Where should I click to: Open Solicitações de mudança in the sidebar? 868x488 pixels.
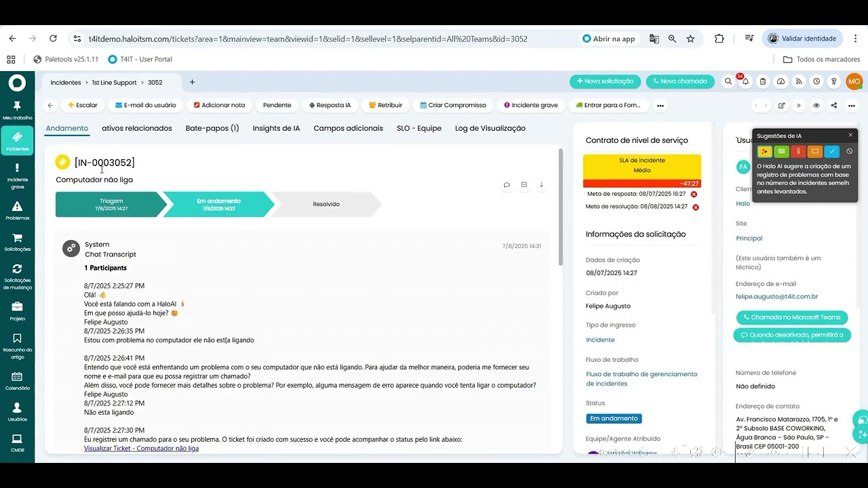pos(17,277)
